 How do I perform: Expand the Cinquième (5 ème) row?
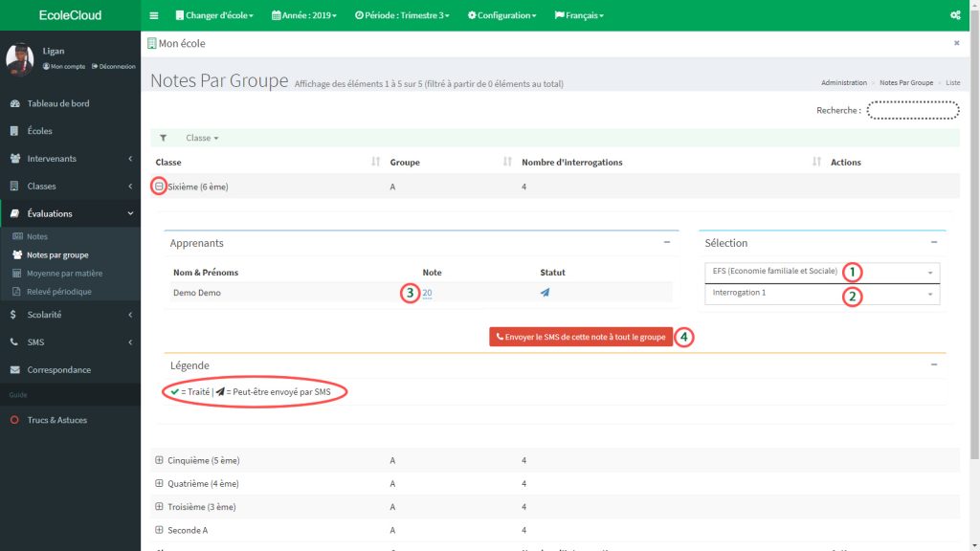tap(159, 460)
